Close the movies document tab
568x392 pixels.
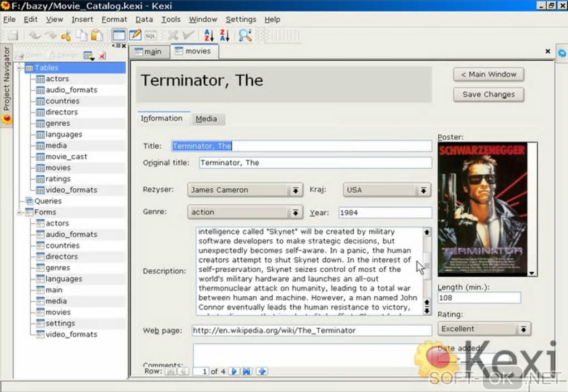548,51
